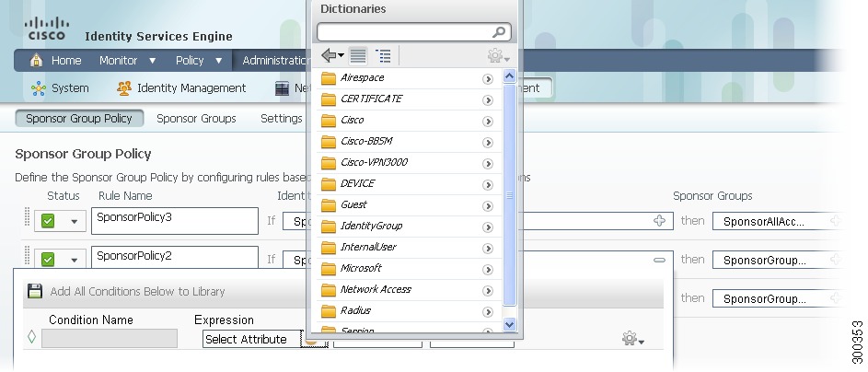Edit the SponsorPolicy3 rule name field

point(175,221)
